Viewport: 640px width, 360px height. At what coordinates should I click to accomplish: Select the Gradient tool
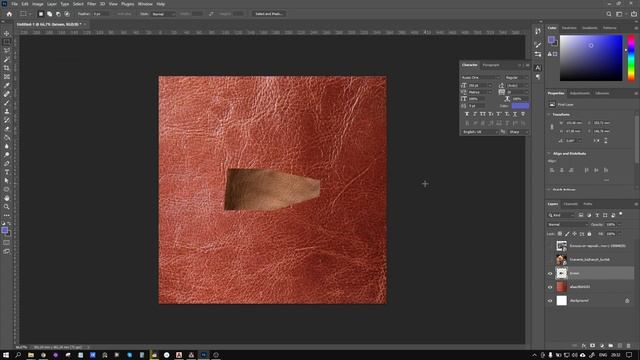[7, 138]
